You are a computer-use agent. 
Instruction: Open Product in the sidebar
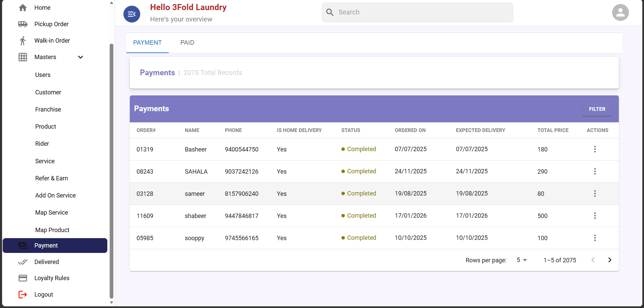tap(46, 127)
